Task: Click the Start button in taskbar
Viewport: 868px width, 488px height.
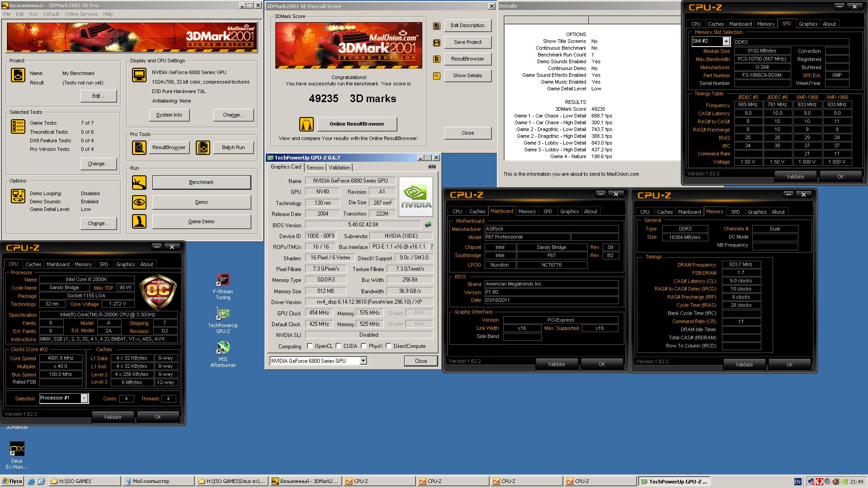Action: click(x=12, y=481)
